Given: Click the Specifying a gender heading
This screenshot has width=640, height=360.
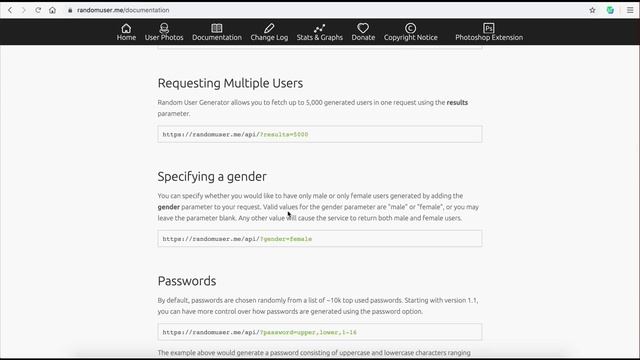Looking at the screenshot, I should pos(212,177).
